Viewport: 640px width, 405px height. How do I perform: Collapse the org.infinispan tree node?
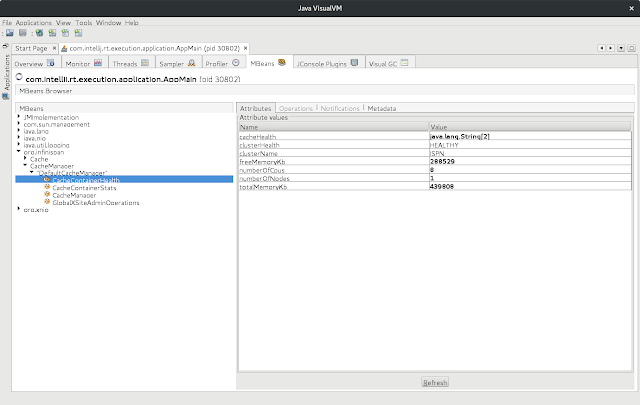point(19,152)
